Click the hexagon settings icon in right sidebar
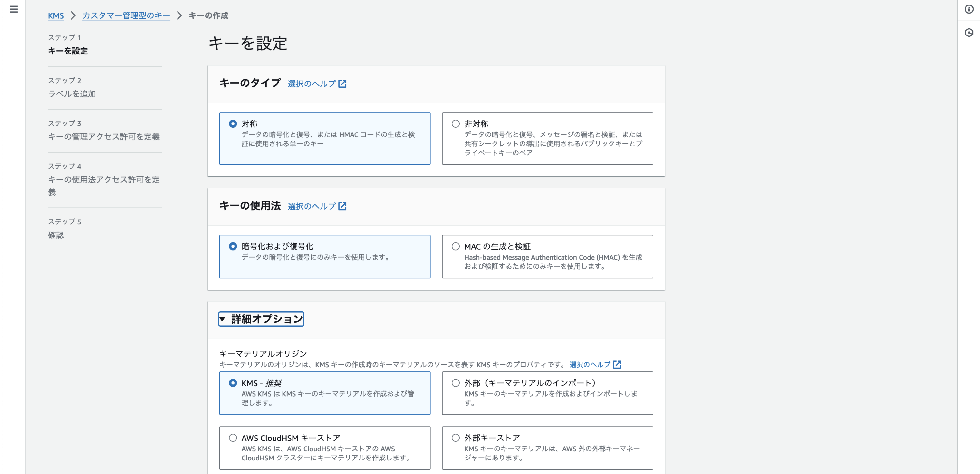 click(x=969, y=33)
